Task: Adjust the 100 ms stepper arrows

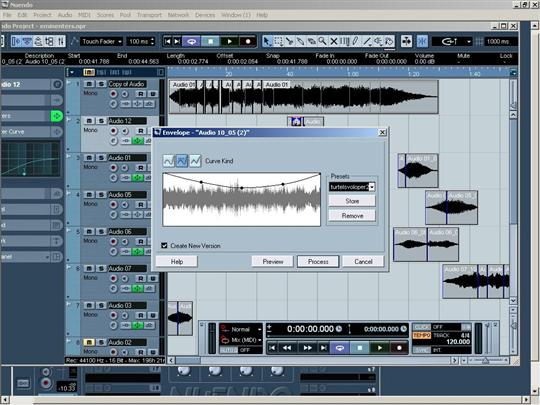Action: click(153, 42)
